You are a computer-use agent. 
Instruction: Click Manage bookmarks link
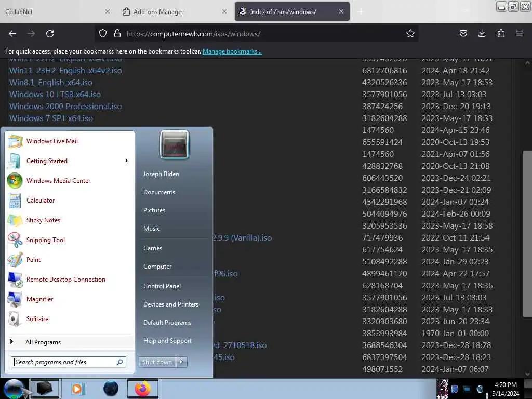tap(232, 51)
